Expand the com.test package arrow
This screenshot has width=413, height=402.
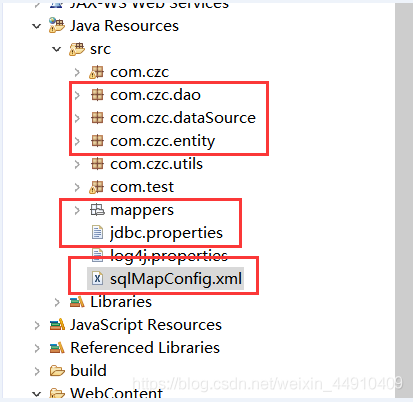click(x=77, y=187)
